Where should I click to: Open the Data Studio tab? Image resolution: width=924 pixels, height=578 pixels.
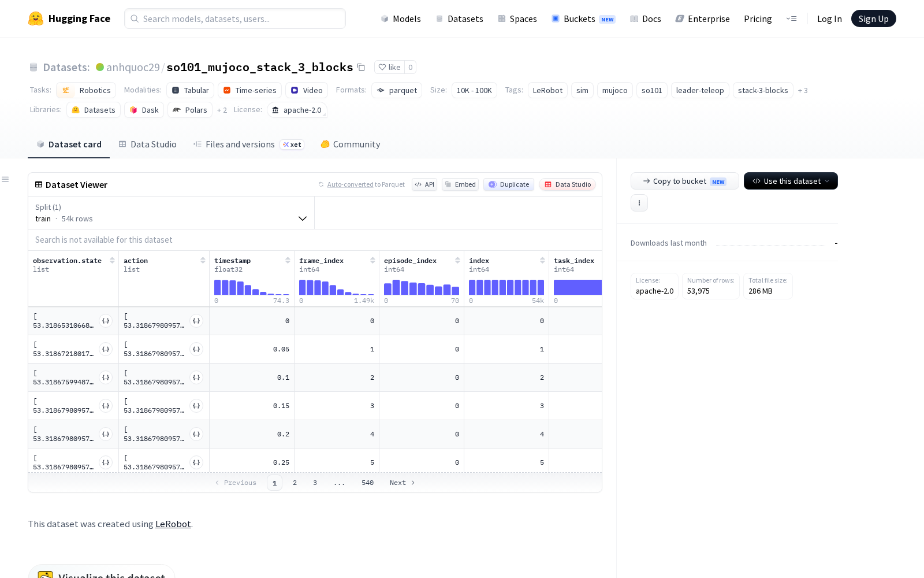pos(148,144)
